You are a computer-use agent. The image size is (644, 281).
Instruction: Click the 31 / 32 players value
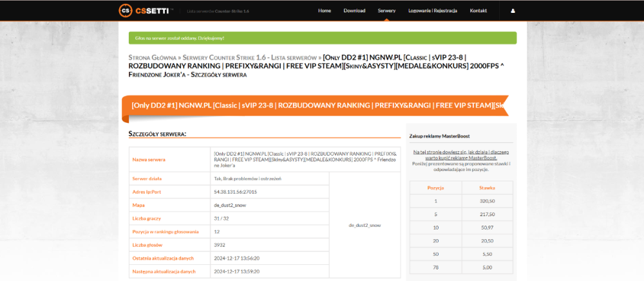(x=222, y=219)
